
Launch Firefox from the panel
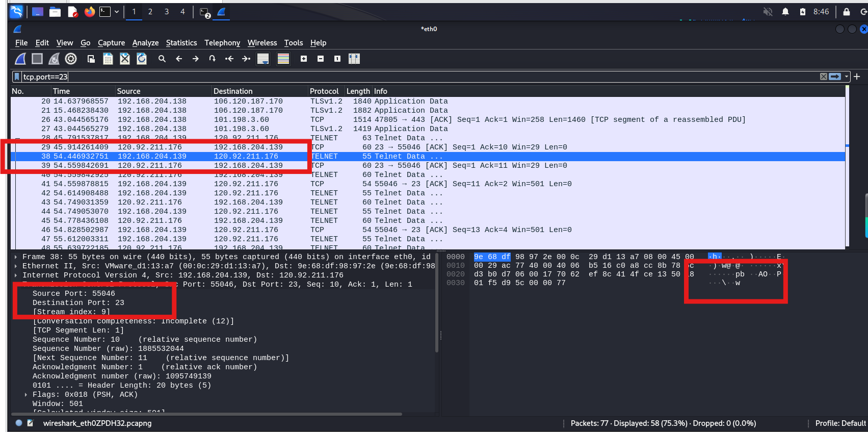[90, 11]
